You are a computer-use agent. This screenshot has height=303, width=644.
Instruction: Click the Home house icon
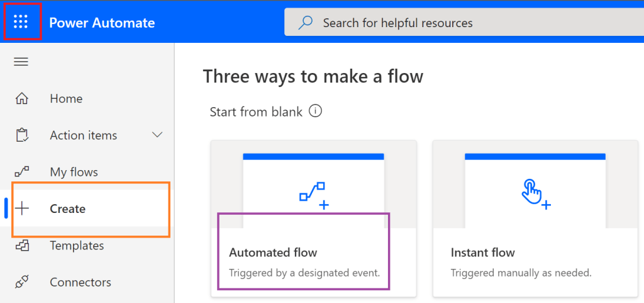(x=22, y=99)
